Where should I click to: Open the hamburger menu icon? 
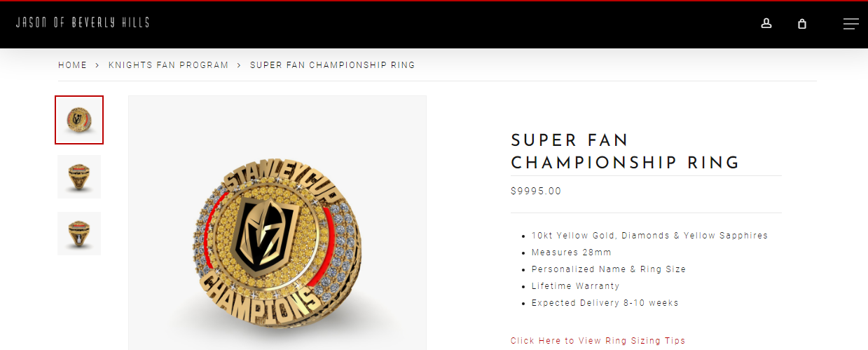850,24
